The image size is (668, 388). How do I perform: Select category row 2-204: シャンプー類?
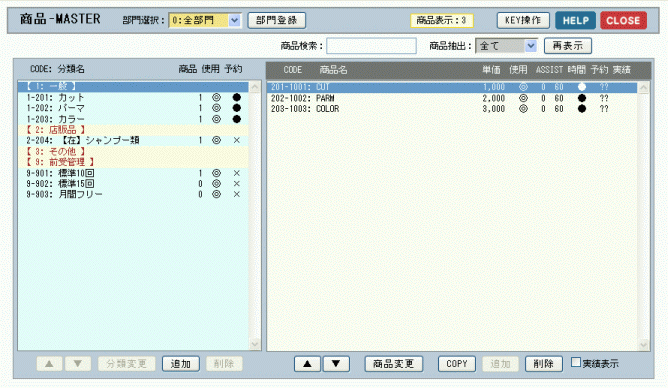pyautogui.click(x=133, y=140)
